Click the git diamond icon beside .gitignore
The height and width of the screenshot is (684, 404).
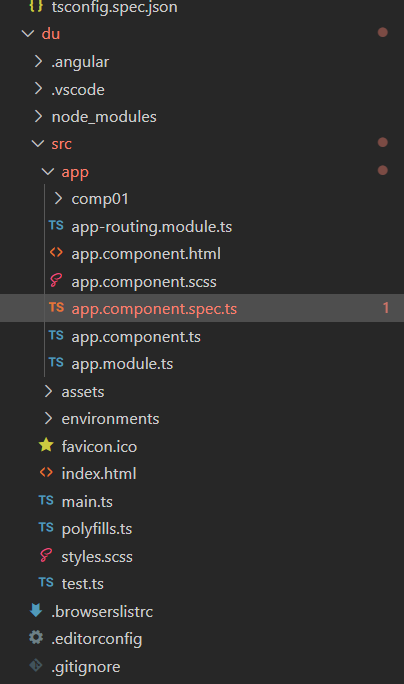pos(36,666)
